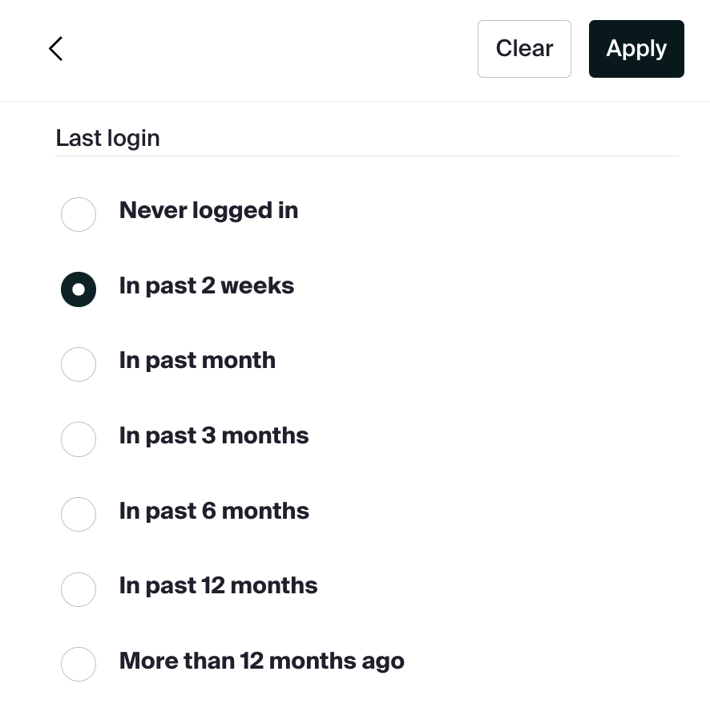Apply the selected last login filter

636,49
